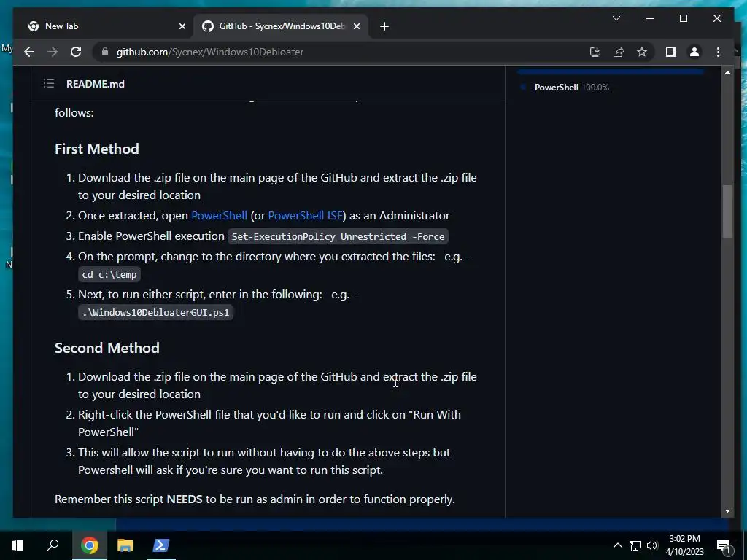Click the Second Method heading
The image size is (747, 560).
tap(107, 348)
